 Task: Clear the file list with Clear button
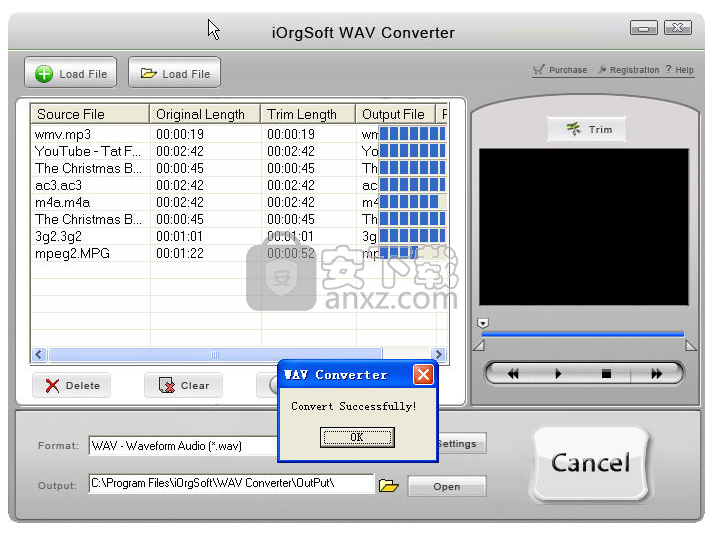tap(184, 385)
